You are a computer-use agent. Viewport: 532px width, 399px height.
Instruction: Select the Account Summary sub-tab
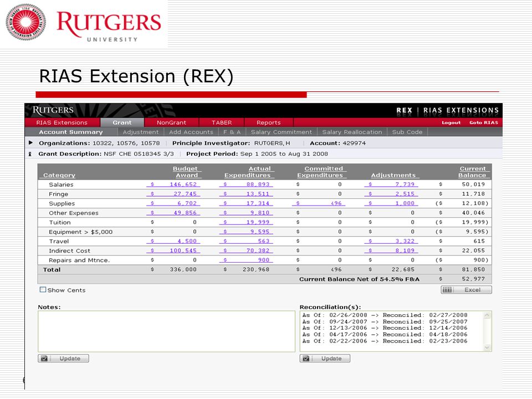[x=71, y=132]
